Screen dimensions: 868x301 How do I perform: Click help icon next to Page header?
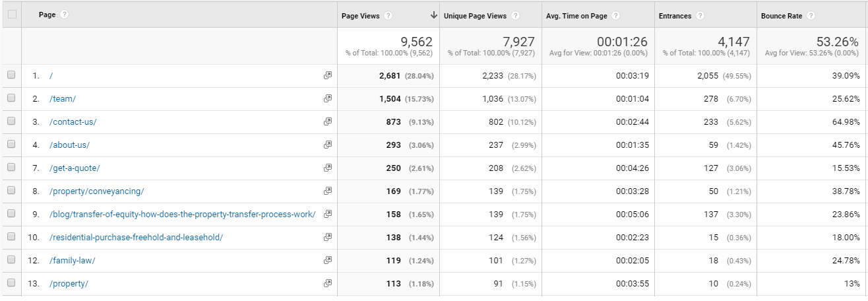coord(65,15)
